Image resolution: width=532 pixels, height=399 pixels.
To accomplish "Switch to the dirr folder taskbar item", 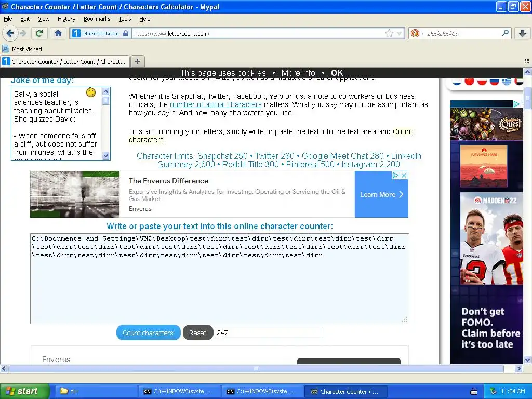I will pos(96,391).
